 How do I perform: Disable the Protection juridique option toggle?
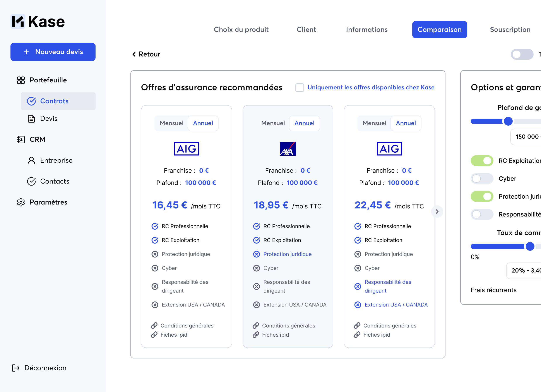(x=482, y=196)
